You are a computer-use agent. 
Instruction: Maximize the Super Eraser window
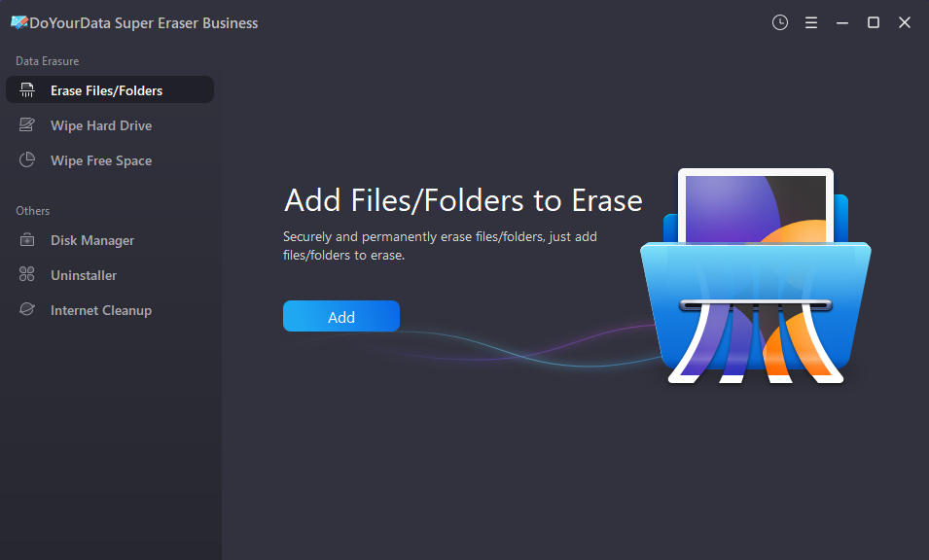(x=874, y=22)
